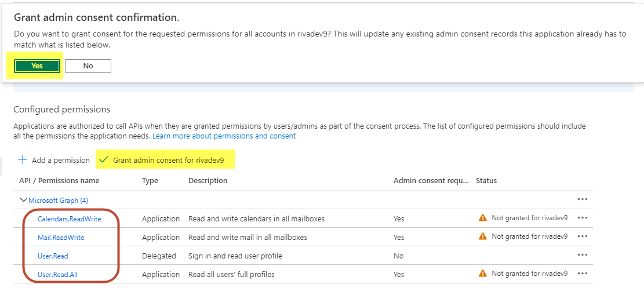The width and height of the screenshot is (644, 306).
Task: Open Learn more about permissions and consent
Action: point(224,136)
